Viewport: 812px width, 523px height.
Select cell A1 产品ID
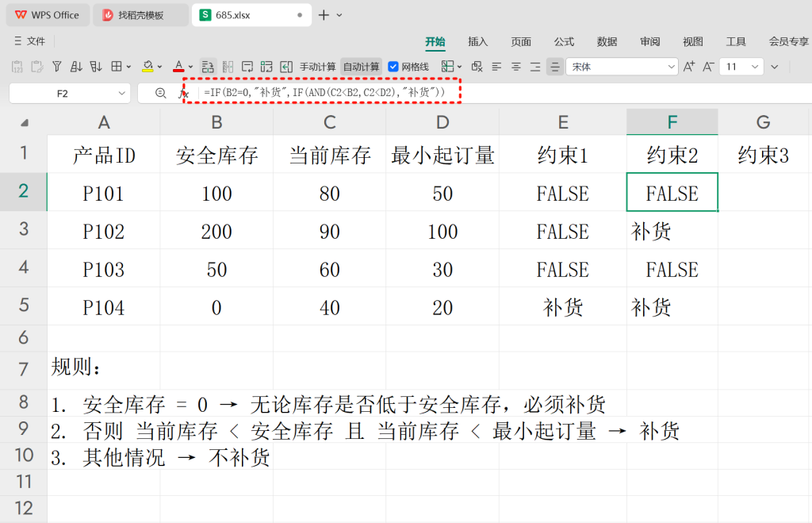coord(104,155)
